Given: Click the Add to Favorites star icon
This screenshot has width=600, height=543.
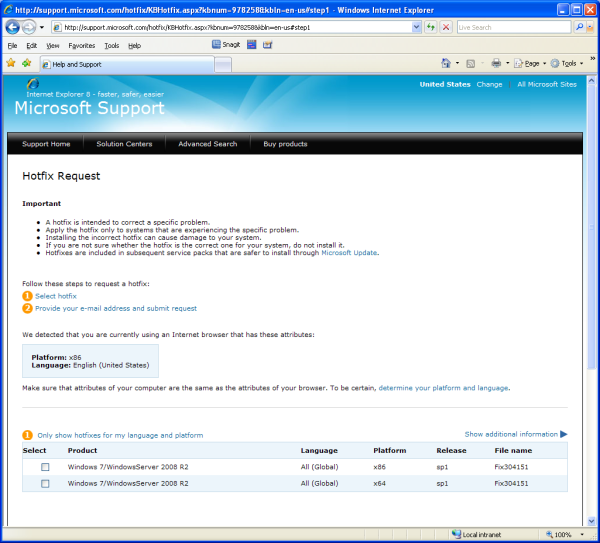Looking at the screenshot, I should click(x=26, y=63).
